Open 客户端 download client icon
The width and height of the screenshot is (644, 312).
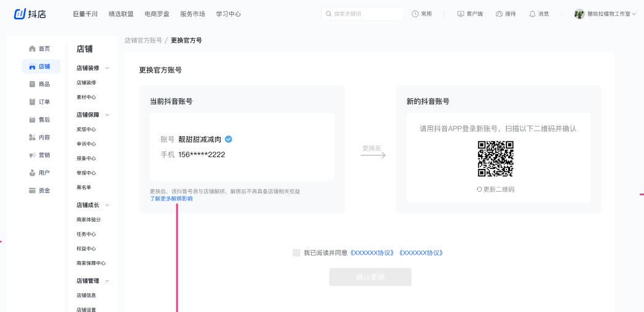(x=461, y=14)
